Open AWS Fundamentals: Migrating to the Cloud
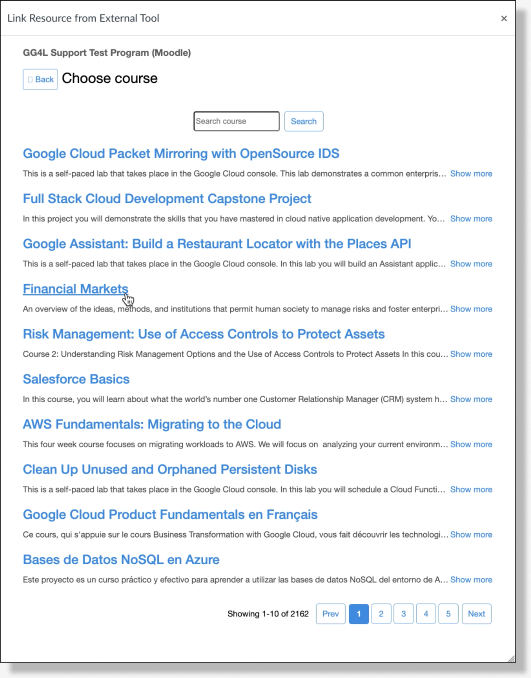The width and height of the screenshot is (531, 678). pyautogui.click(x=152, y=424)
